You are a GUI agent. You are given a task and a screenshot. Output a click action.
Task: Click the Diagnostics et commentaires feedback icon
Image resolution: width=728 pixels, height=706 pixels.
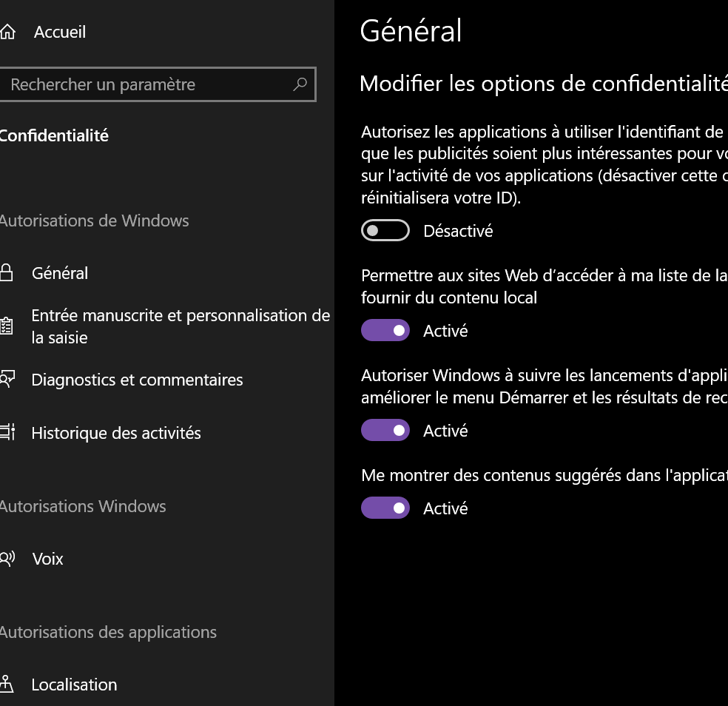(7, 379)
